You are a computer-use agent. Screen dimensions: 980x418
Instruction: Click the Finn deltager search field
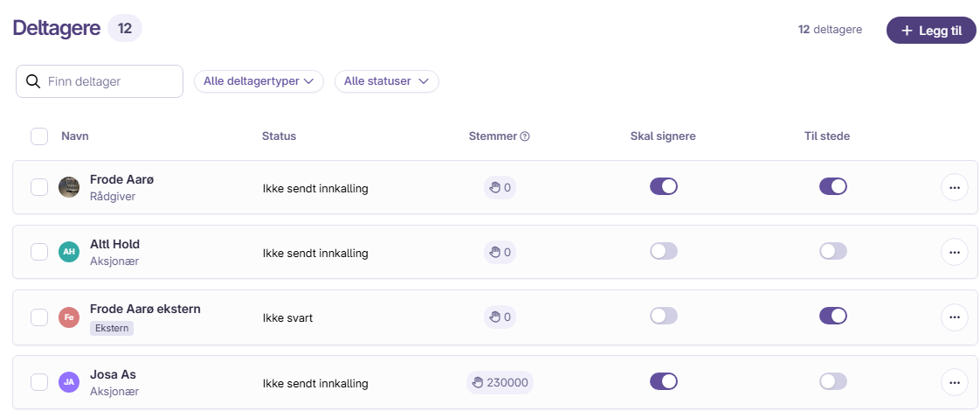point(100,81)
